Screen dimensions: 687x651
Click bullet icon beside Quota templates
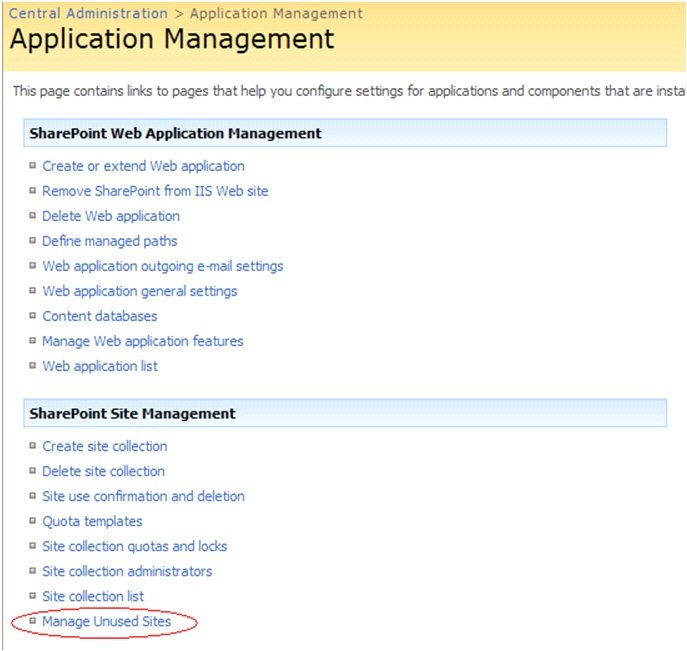pyautogui.click(x=32, y=520)
